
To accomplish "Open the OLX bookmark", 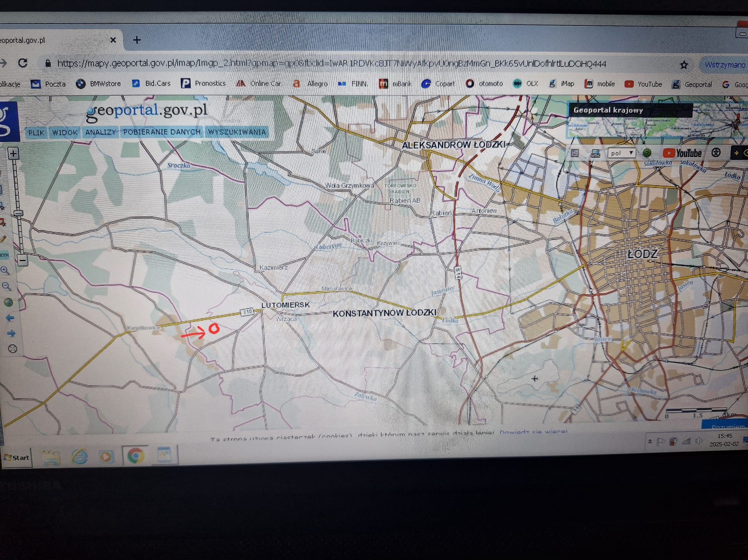I will pos(526,84).
